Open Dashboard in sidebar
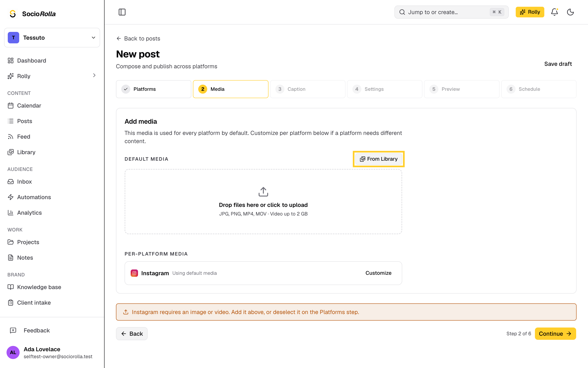This screenshot has width=588, height=368. click(52, 60)
